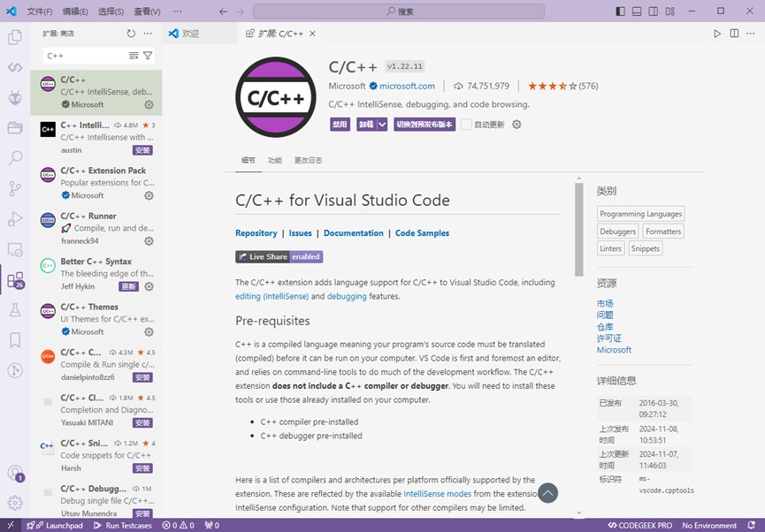The width and height of the screenshot is (765, 532).
Task: Open the Search view magnifier icon
Action: pos(15,158)
